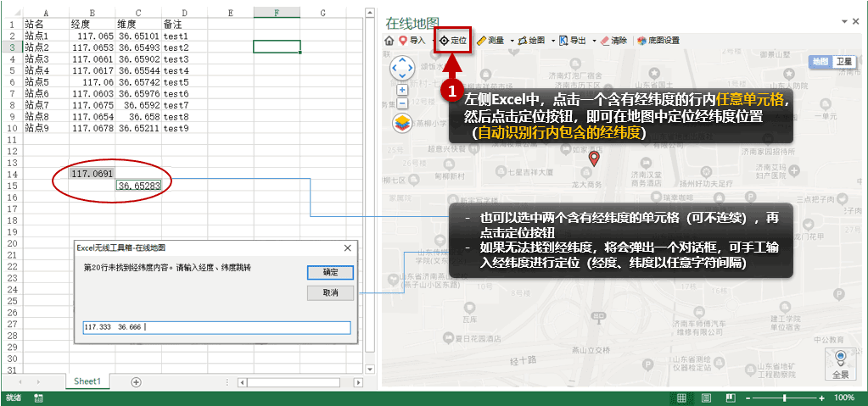Screen dimensions: 868x406
Task: Click 确定 in the dialog
Action: (x=330, y=273)
